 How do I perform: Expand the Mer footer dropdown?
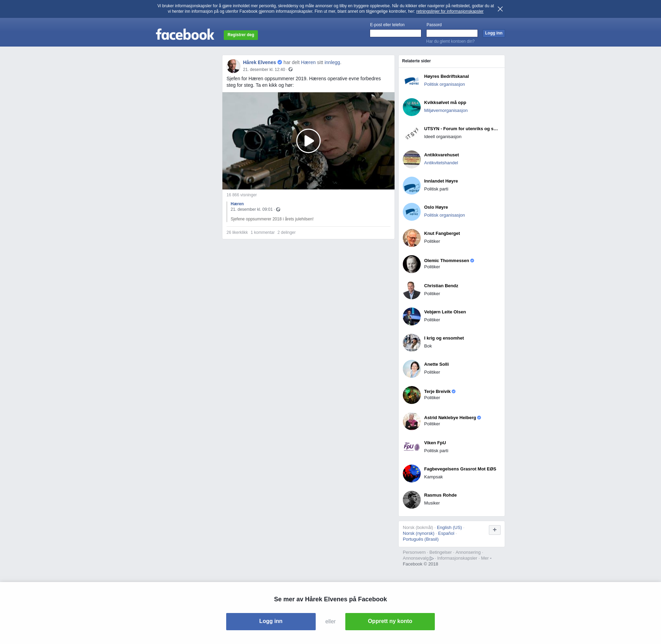[486, 558]
